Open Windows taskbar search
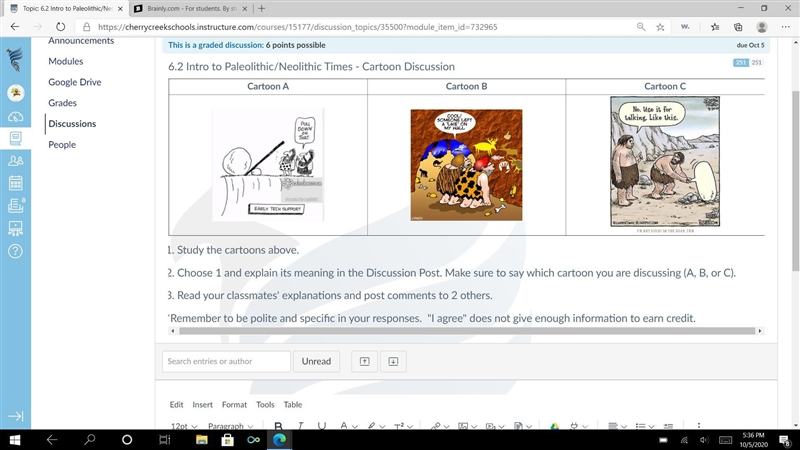This screenshot has height=450, width=800. pyautogui.click(x=90, y=439)
